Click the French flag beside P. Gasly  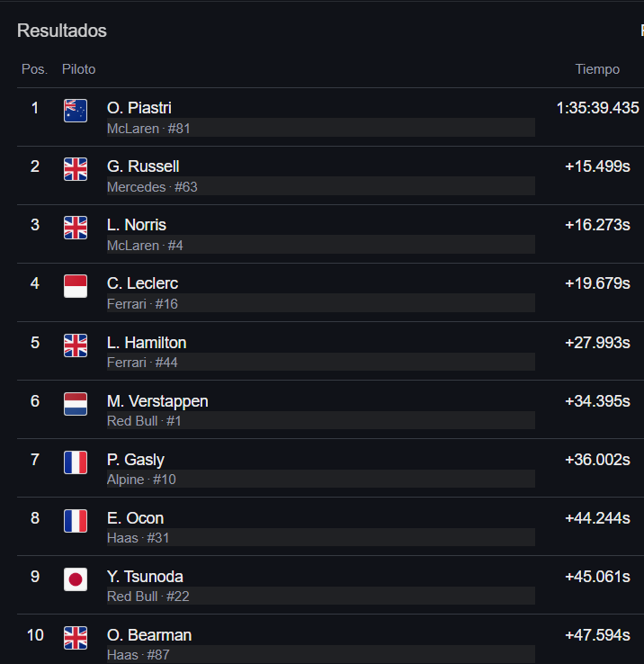76,462
